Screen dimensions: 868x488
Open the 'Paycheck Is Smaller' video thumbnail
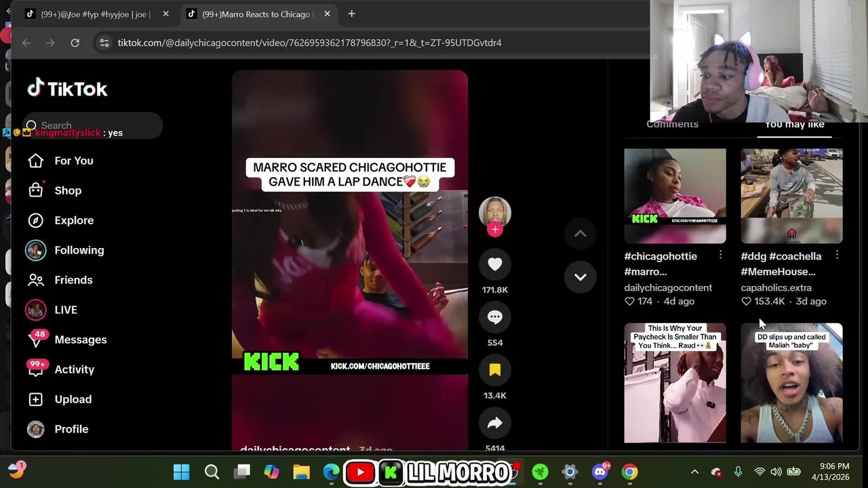coord(675,383)
